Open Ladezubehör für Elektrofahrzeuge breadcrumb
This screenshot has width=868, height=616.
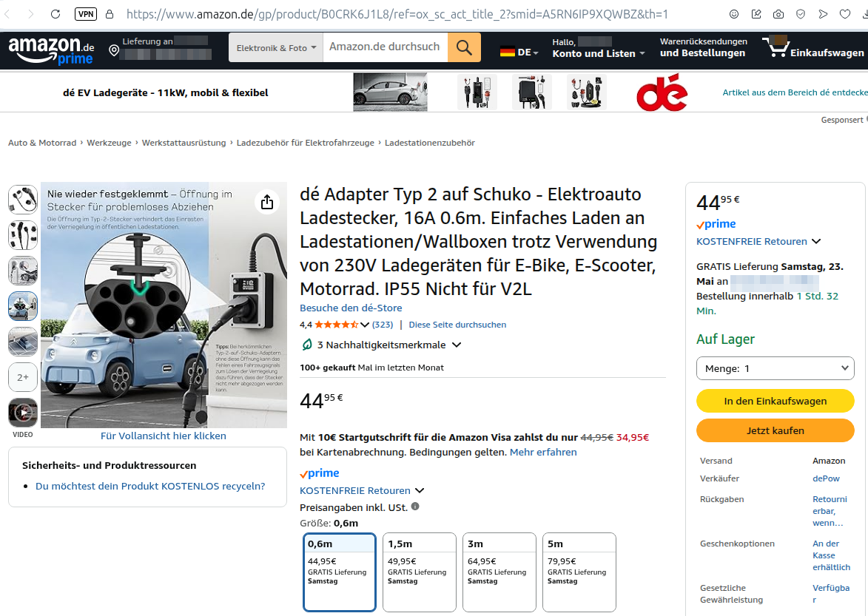(306, 143)
